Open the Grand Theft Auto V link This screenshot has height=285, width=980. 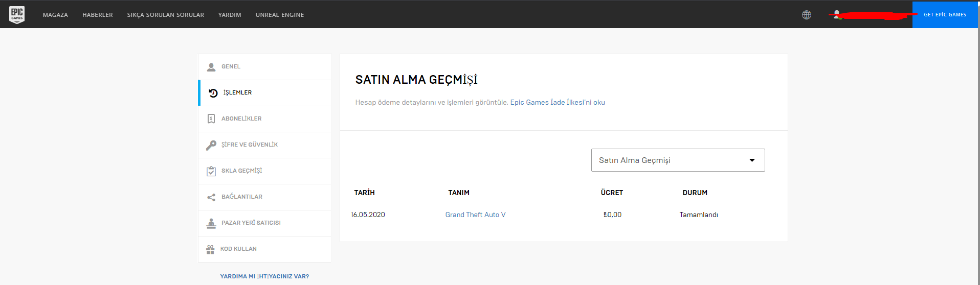475,215
